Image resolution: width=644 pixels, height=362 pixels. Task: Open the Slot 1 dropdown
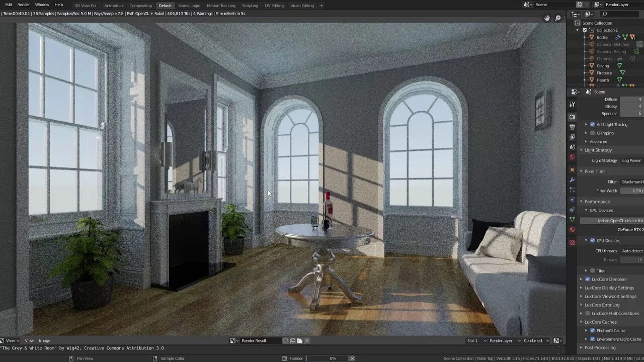(x=476, y=341)
